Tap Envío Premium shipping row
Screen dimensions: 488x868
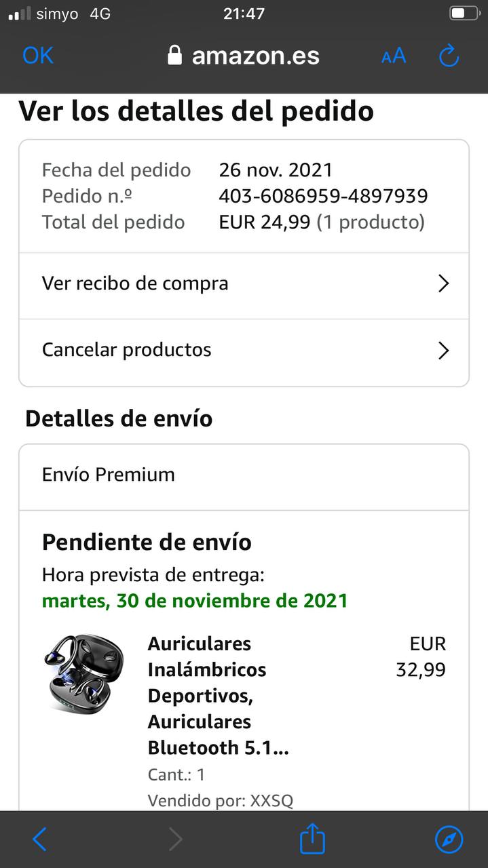coord(244,475)
